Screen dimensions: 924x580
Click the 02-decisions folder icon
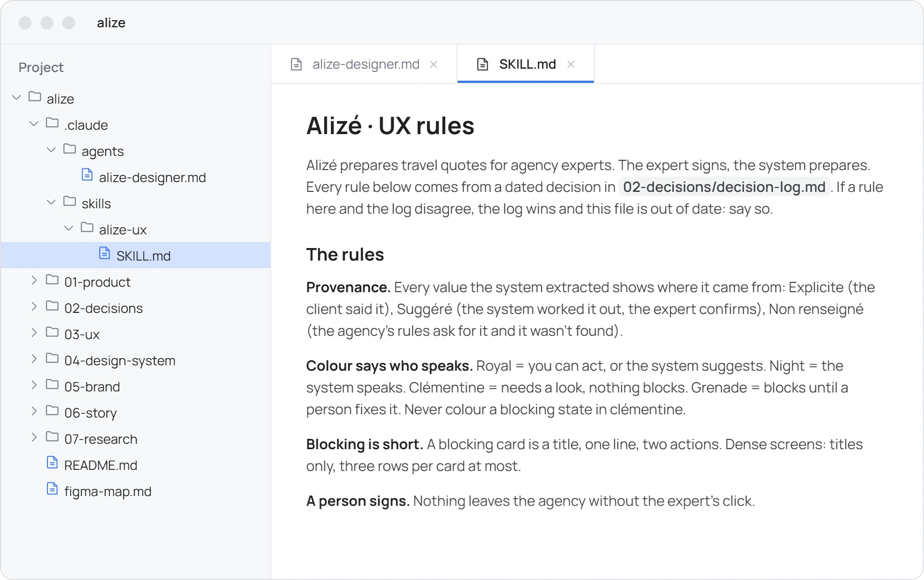pyautogui.click(x=52, y=306)
